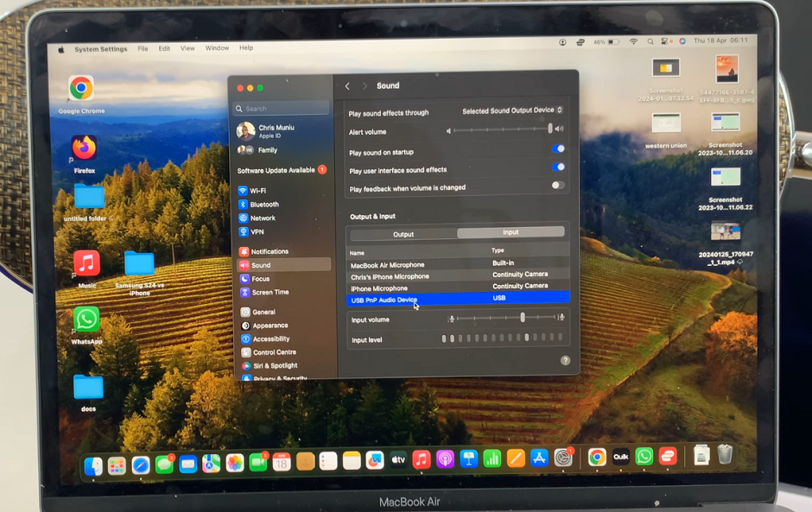The image size is (812, 512).
Task: Open Wi-Fi status in the menu bar
Action: pos(633,41)
